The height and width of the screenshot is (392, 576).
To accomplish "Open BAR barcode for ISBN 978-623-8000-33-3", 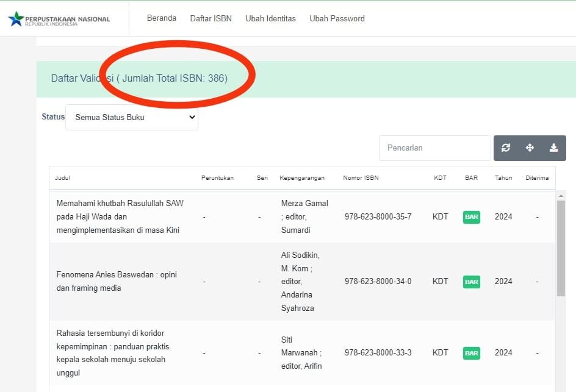I will pos(471,353).
